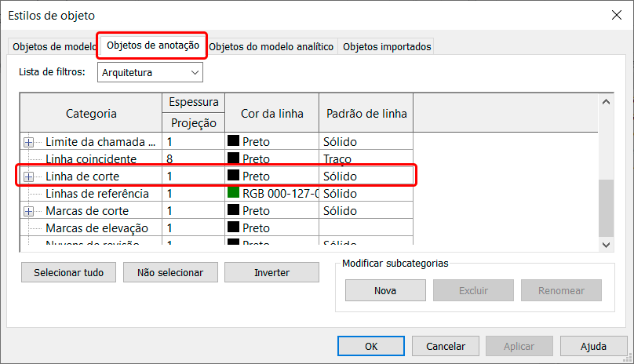
Task: Click empty pattern cell for Marcas de elevação
Action: (366, 228)
